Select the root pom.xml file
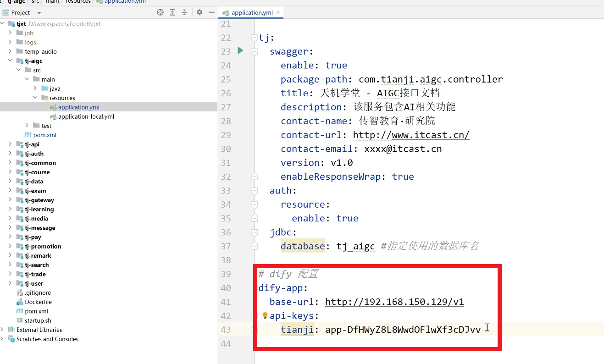Screen dimensions: 604x364 point(36,311)
